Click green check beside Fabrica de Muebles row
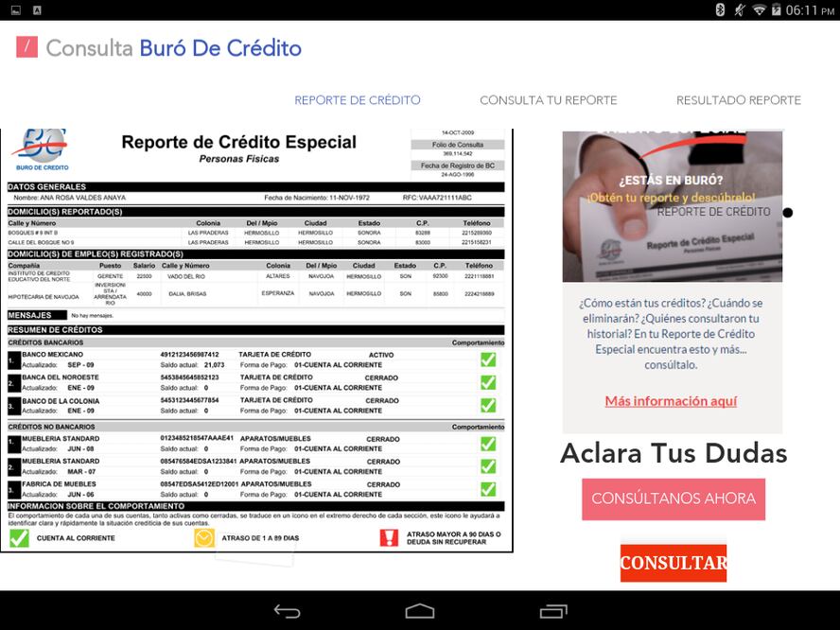This screenshot has height=630, width=840. (x=488, y=489)
